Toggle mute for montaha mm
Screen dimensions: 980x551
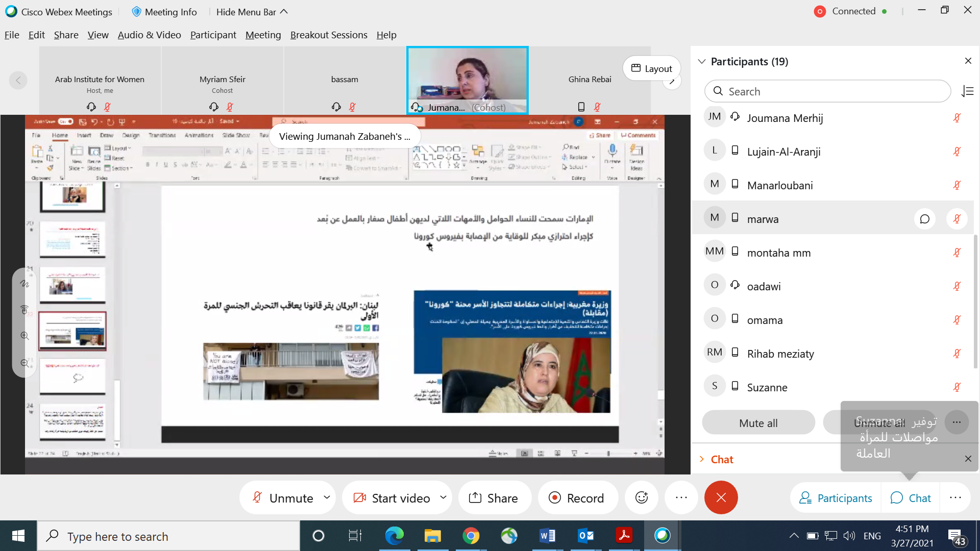(x=957, y=253)
